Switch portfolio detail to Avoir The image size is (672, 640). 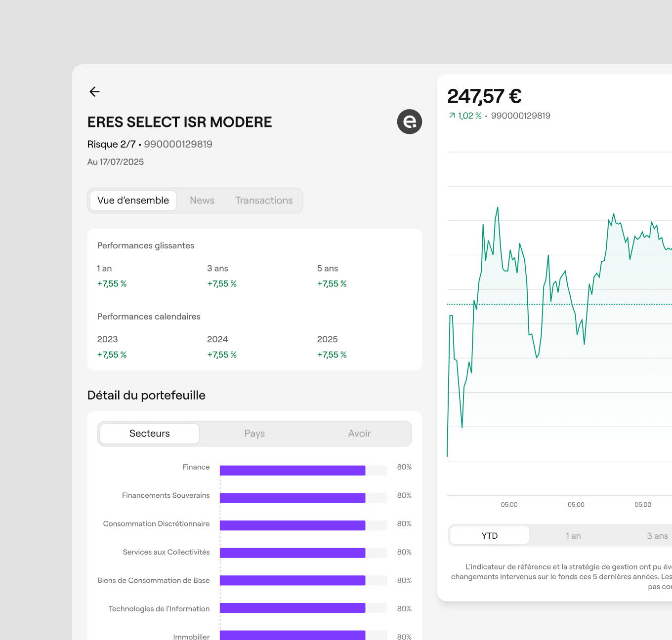point(359,434)
